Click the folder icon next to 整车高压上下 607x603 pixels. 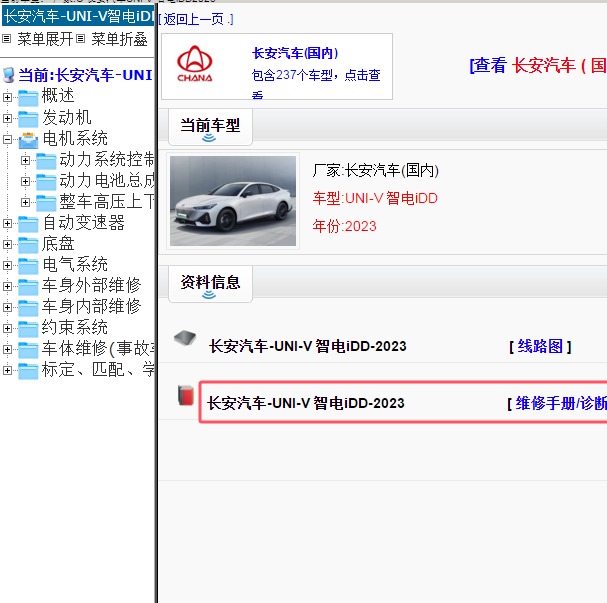[46, 202]
